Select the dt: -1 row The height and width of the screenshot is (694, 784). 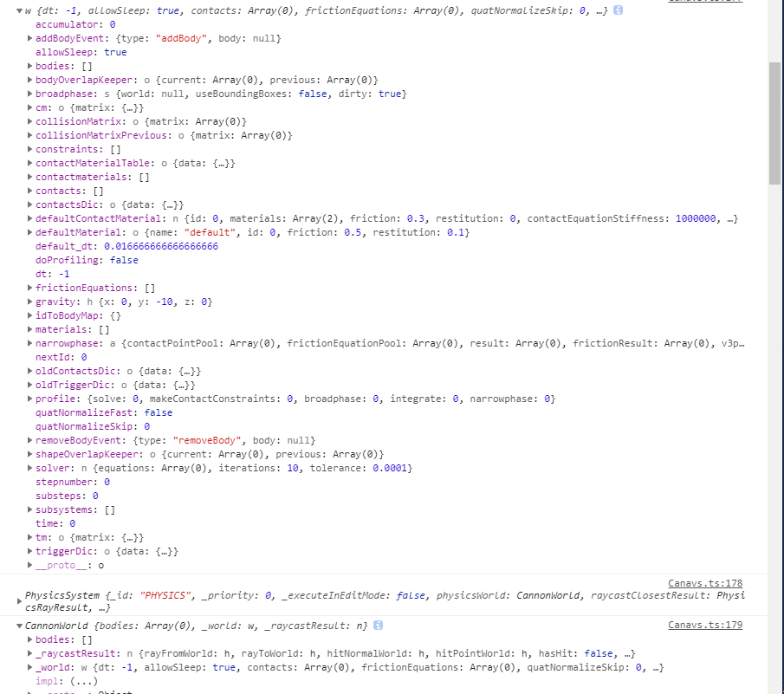pyautogui.click(x=53, y=274)
